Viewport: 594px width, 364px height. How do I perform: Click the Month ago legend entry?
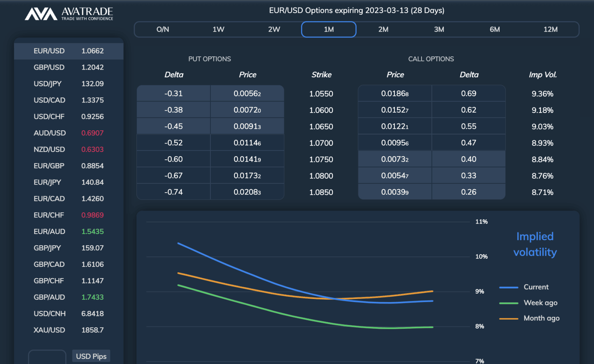(x=529, y=318)
